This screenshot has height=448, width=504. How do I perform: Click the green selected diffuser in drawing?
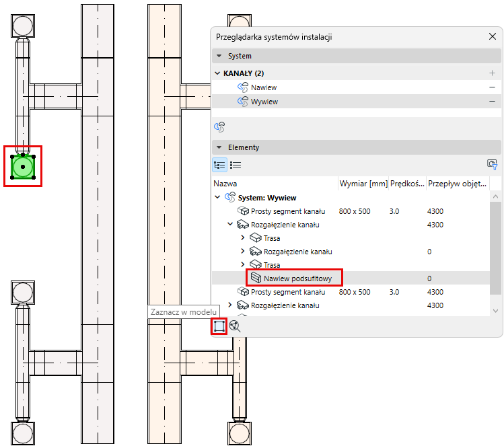[x=23, y=166]
